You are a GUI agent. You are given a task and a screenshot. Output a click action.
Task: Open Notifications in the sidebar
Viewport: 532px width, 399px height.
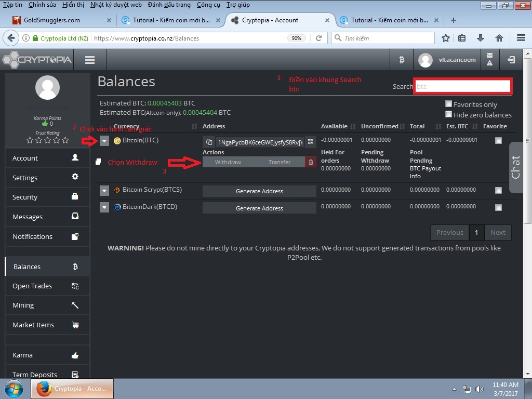pyautogui.click(x=47, y=236)
